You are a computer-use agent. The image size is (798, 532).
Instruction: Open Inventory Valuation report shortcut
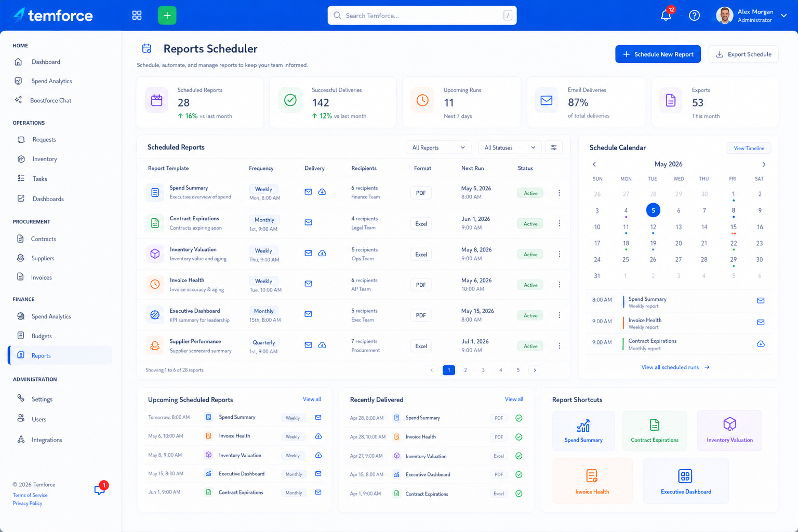(729, 431)
